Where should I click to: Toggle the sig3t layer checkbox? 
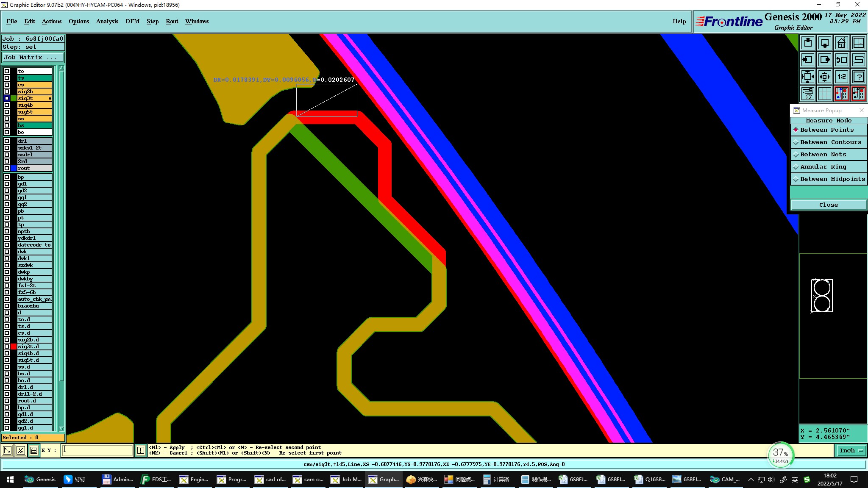[x=7, y=98]
